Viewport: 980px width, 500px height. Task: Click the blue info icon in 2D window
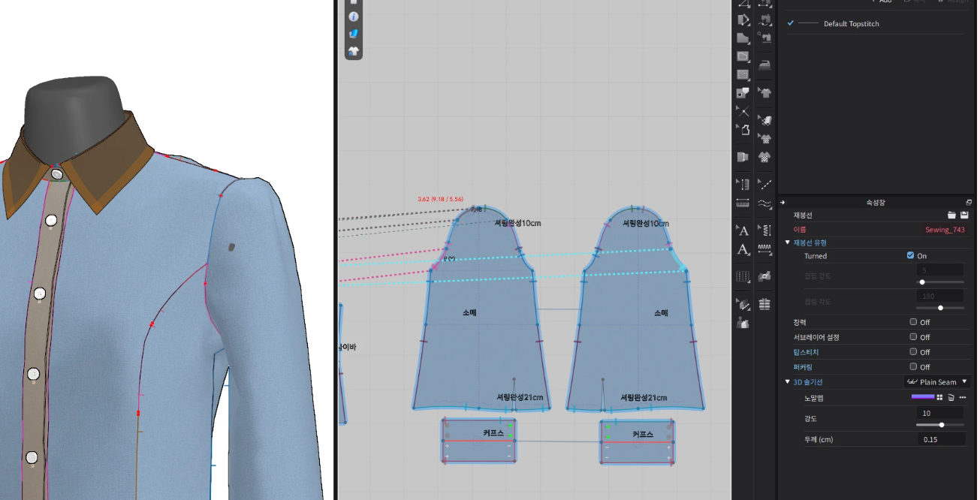354,17
